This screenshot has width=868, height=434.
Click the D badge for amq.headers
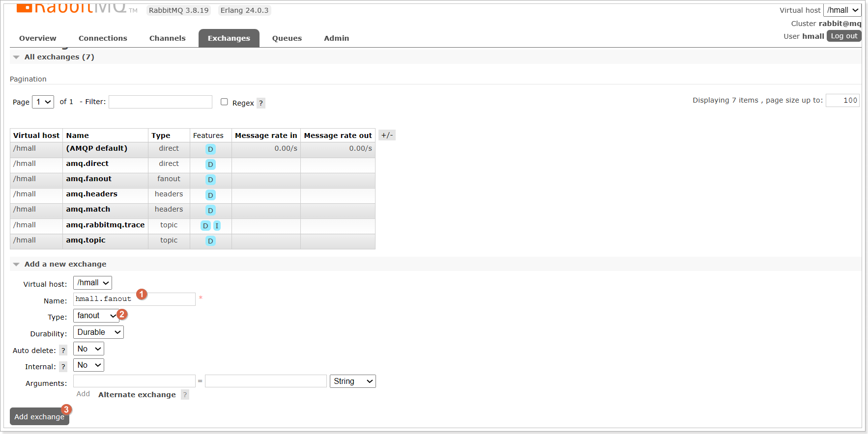(210, 195)
